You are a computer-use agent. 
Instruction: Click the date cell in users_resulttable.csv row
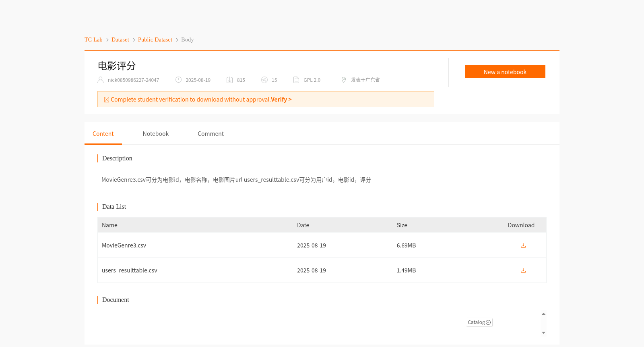[312, 270]
